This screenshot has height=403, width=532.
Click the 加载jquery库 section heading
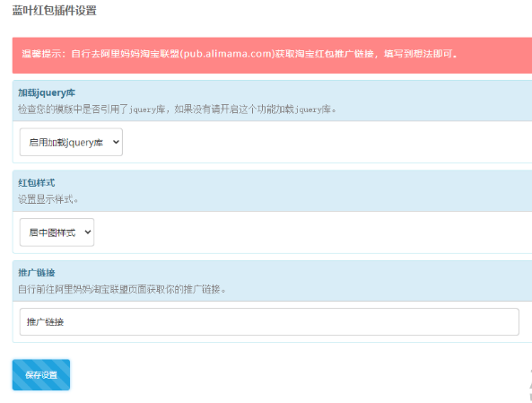click(47, 92)
